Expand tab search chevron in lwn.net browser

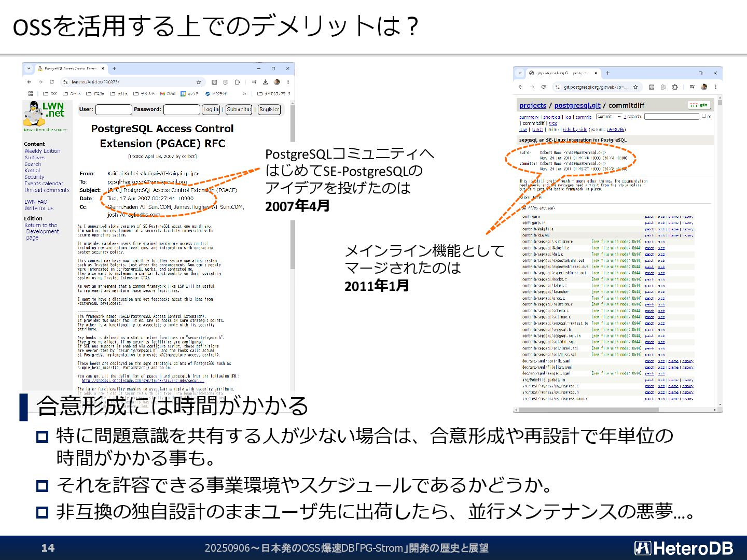(29, 68)
